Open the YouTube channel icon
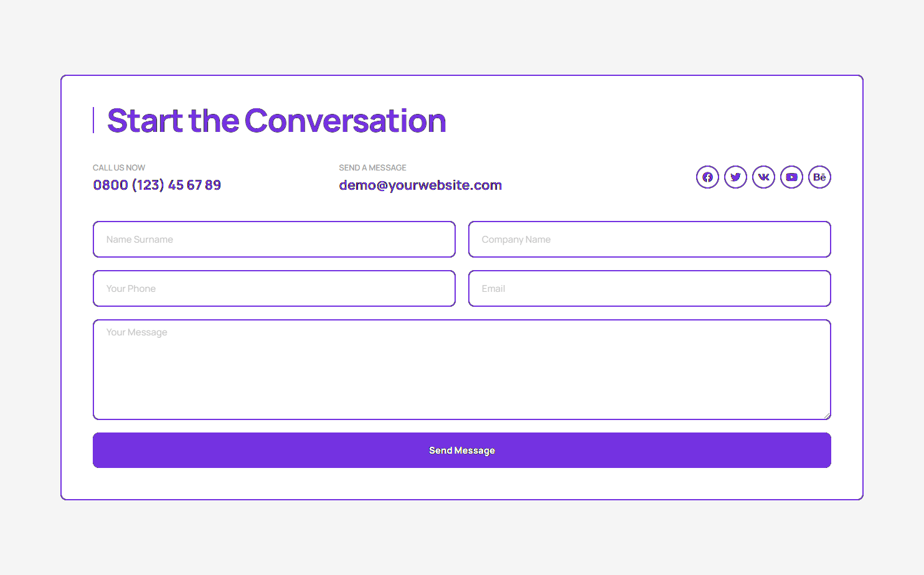924x575 pixels. [x=791, y=177]
